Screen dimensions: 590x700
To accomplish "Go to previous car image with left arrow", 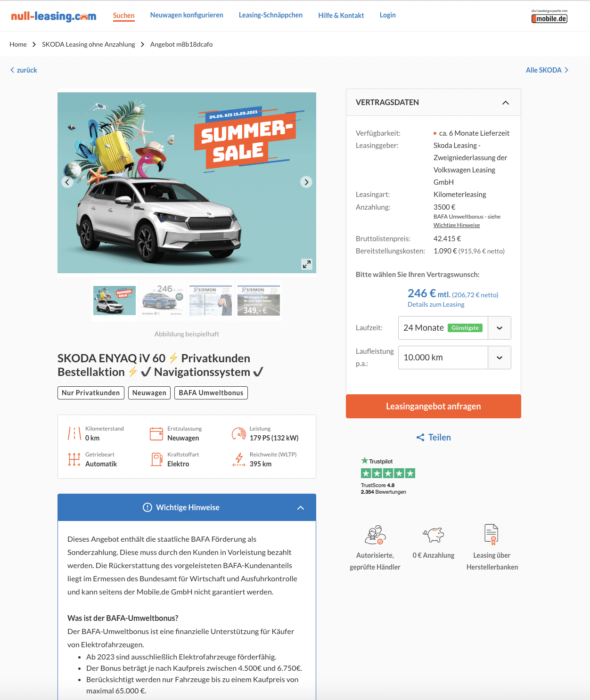I will tap(67, 182).
